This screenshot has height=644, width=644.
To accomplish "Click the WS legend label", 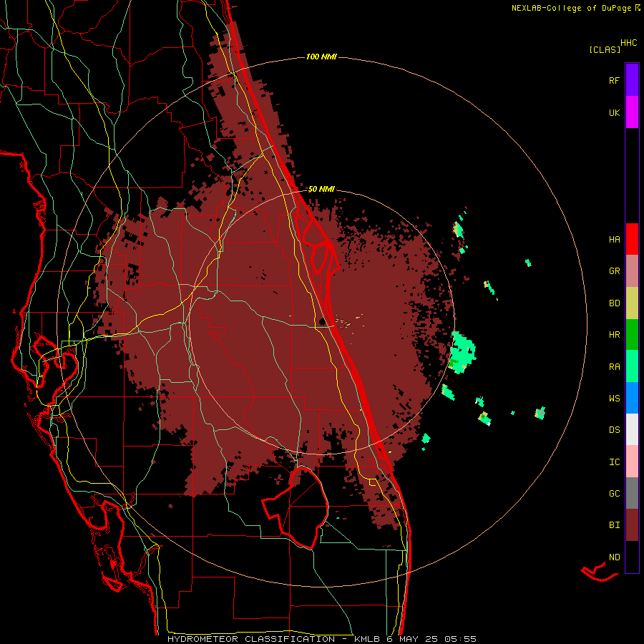I will (x=614, y=399).
